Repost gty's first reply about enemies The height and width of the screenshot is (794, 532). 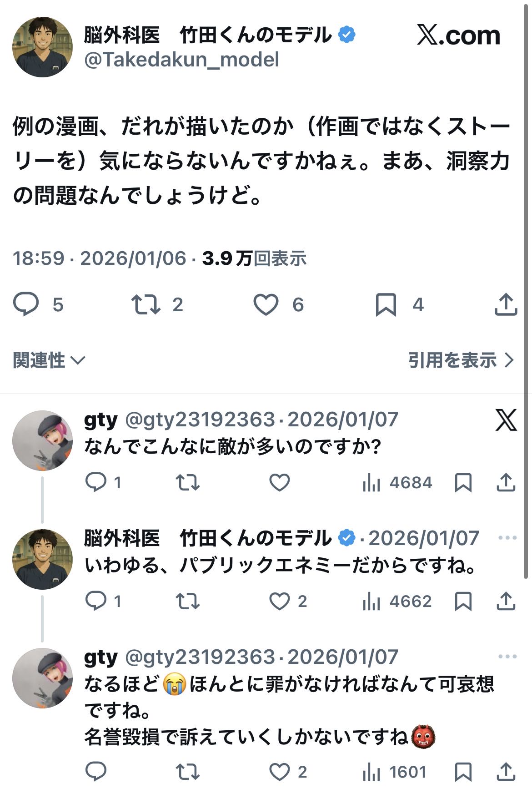tap(188, 483)
